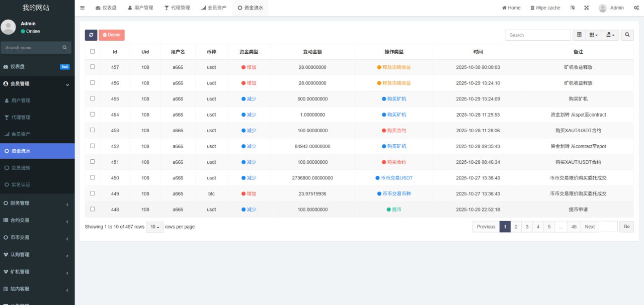Screen dimensions: 644x305
Task: Open the columns visibility dropdown
Action: pos(594,35)
